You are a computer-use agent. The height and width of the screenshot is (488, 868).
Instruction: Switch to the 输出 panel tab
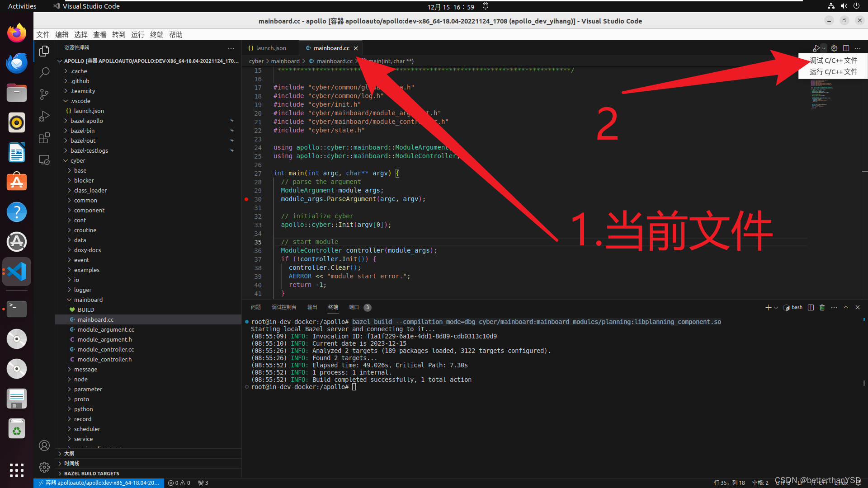312,307
